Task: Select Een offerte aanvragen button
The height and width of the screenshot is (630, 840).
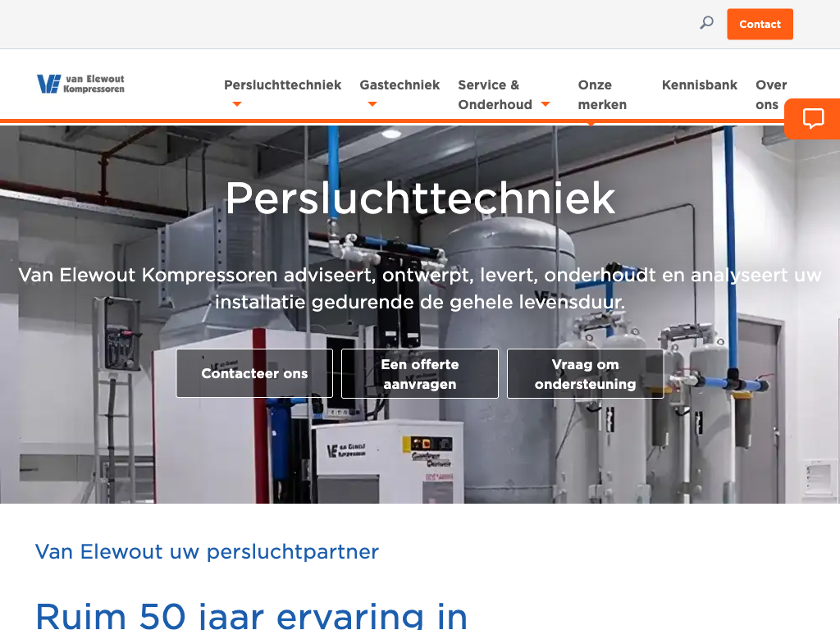Action: [x=420, y=373]
